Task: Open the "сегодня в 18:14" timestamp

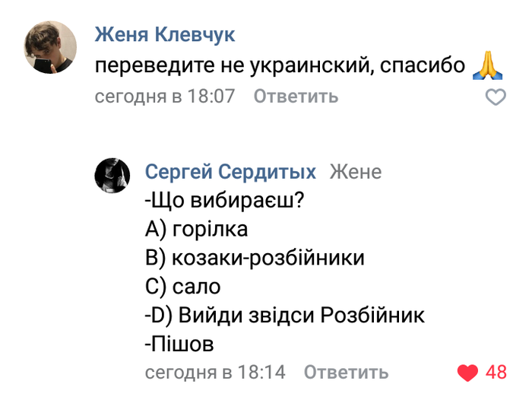Action: click(x=215, y=373)
